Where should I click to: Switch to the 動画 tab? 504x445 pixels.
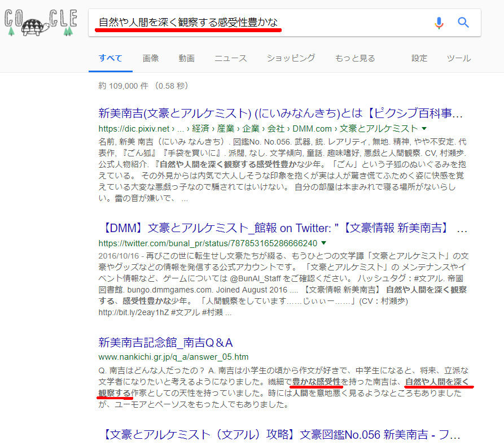coord(187,58)
